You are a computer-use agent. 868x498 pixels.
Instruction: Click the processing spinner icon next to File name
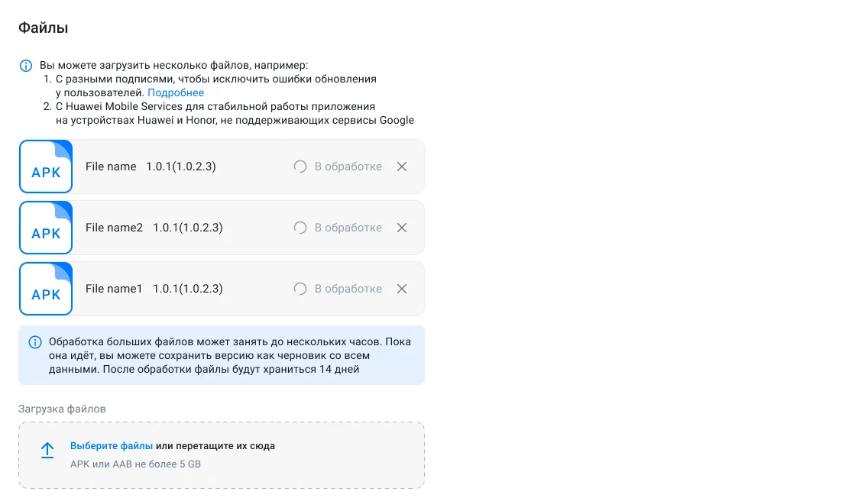[x=300, y=166]
